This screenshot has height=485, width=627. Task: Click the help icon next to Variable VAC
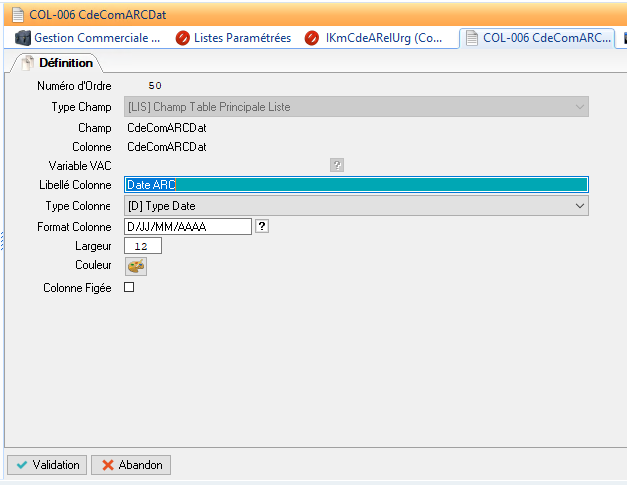coord(337,165)
